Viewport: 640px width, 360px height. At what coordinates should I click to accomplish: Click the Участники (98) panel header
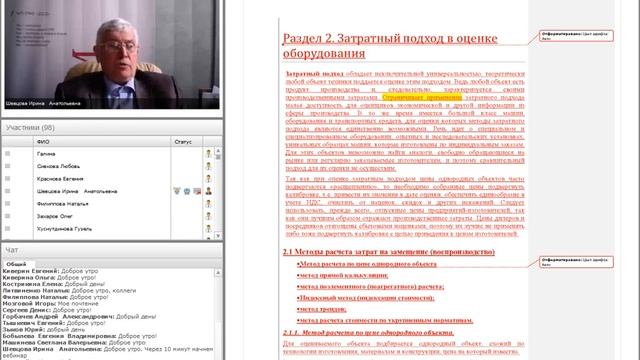coord(112,128)
